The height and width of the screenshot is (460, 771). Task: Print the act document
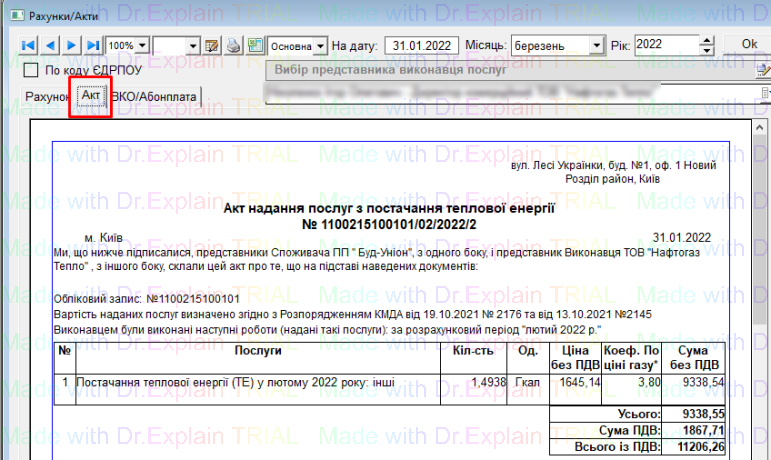[234, 46]
